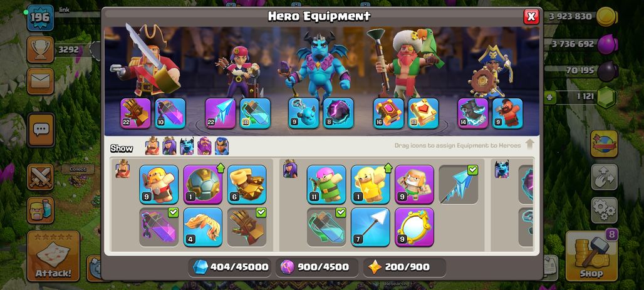Viewport: 644px width, 290px height.
Task: Select the level 6 Earthquake Boots equipment
Action: point(247,184)
